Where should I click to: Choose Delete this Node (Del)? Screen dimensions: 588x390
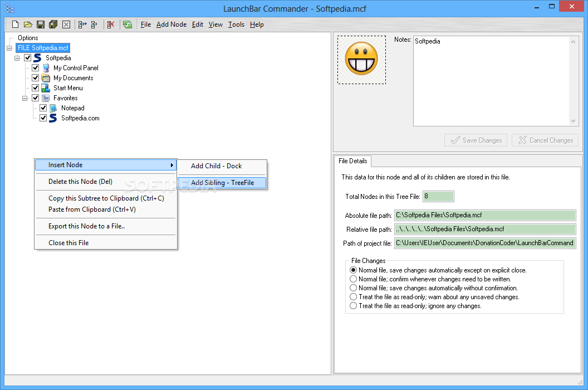tap(106, 182)
